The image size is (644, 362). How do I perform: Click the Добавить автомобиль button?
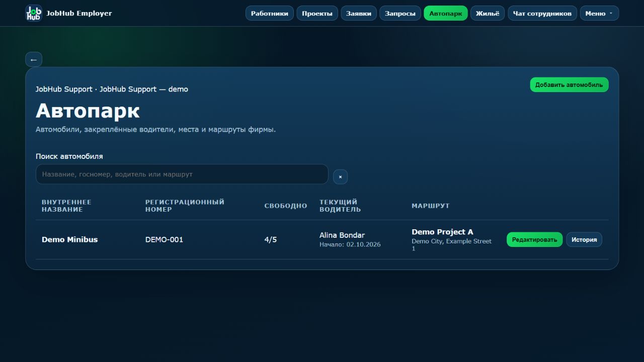tap(569, 84)
